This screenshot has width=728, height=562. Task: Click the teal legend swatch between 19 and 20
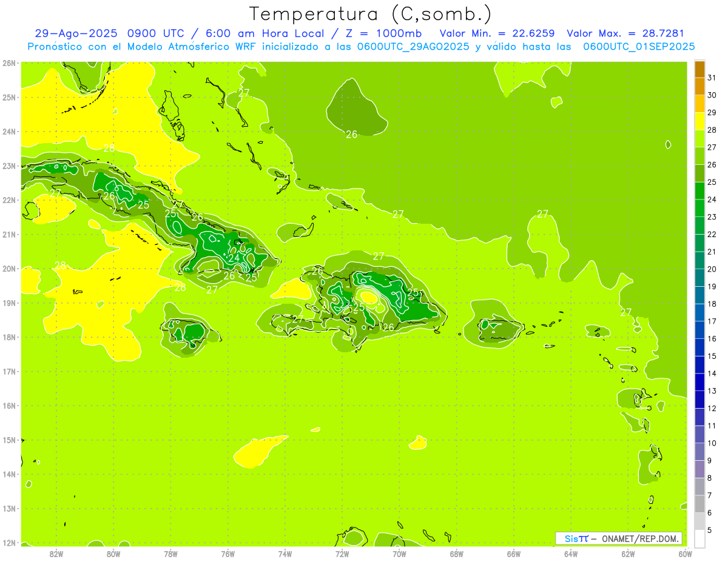click(699, 278)
